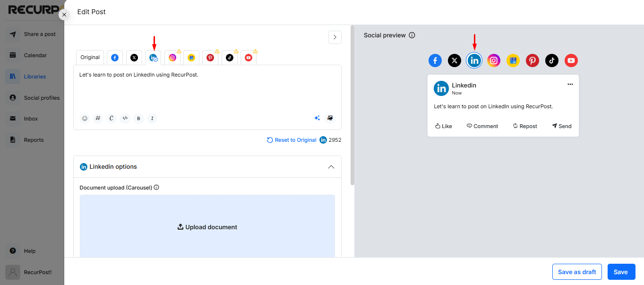Open Calendar in the sidebar

[x=33, y=55]
